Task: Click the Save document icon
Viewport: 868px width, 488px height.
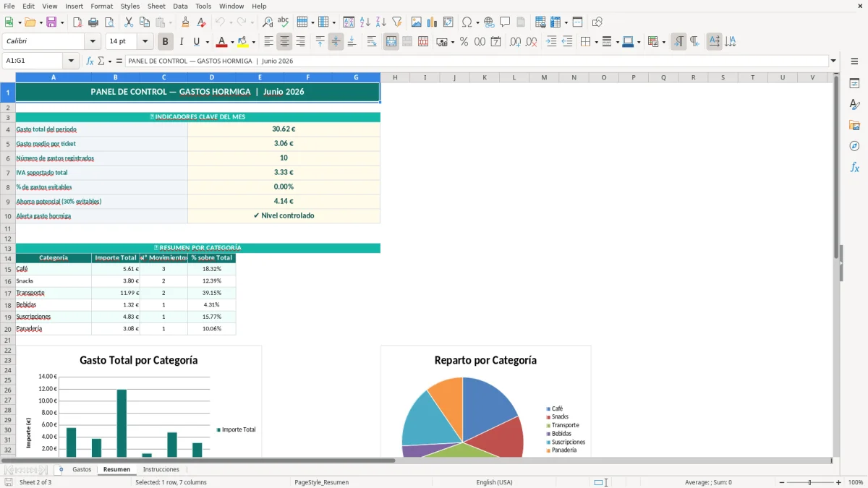Action: click(x=51, y=22)
